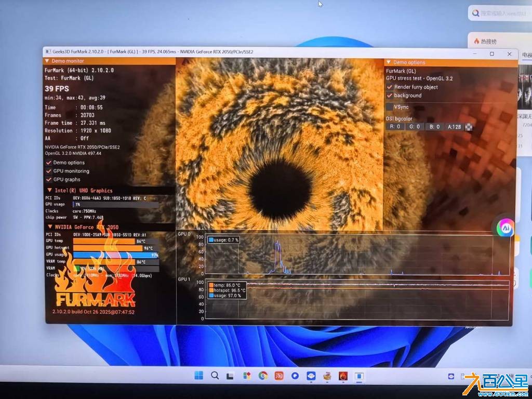Open the floating AI assistant bubble
Viewport: 532px width, 399px height.
pyautogui.click(x=506, y=228)
